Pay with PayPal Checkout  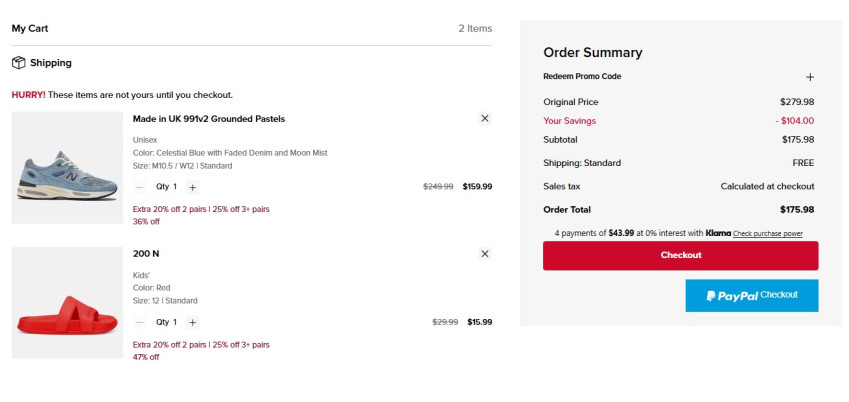[x=751, y=296]
